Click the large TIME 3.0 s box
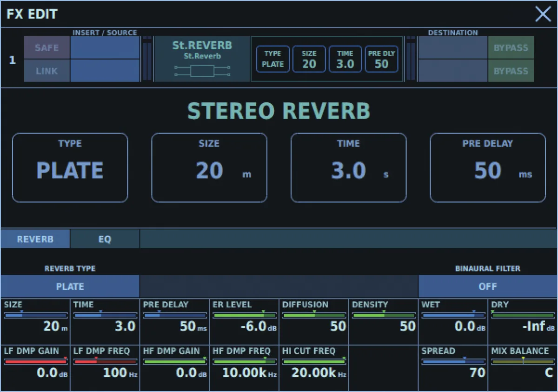Screen dimensions: 558x392 tap(349, 168)
